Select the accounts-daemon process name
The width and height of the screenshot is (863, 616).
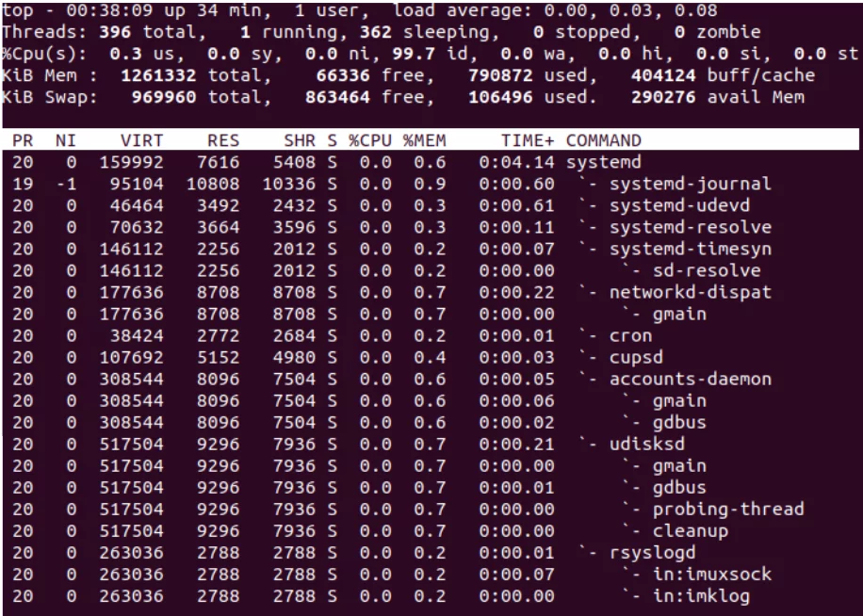691,379
